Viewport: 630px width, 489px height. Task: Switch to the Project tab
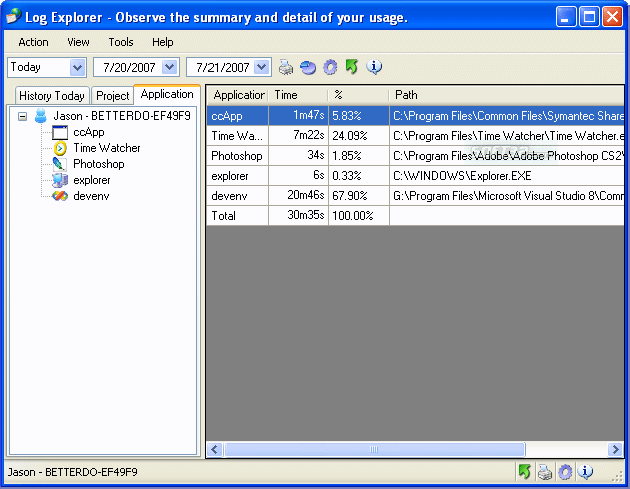112,96
